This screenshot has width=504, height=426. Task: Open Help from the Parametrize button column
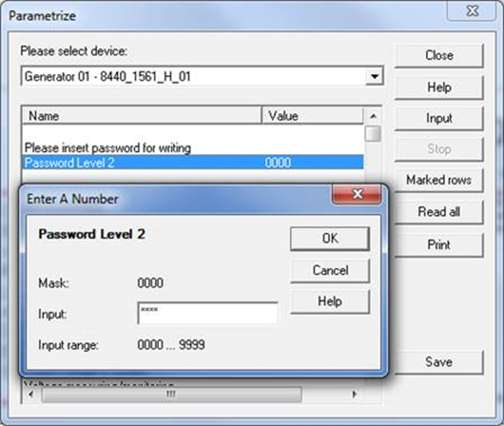click(438, 87)
